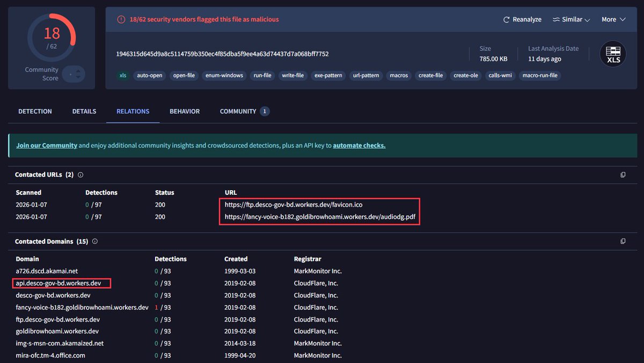Click the auto-open tag
This screenshot has width=644, height=363.
click(x=150, y=76)
